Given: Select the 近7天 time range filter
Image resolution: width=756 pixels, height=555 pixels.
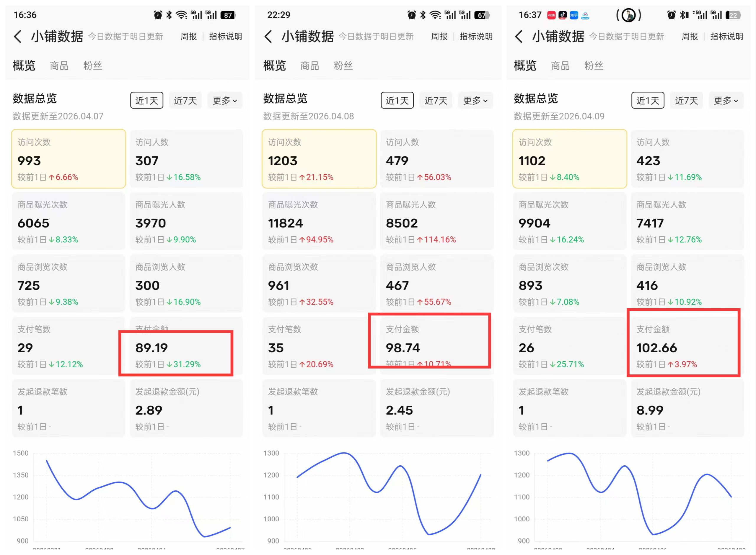Looking at the screenshot, I should pyautogui.click(x=185, y=100).
